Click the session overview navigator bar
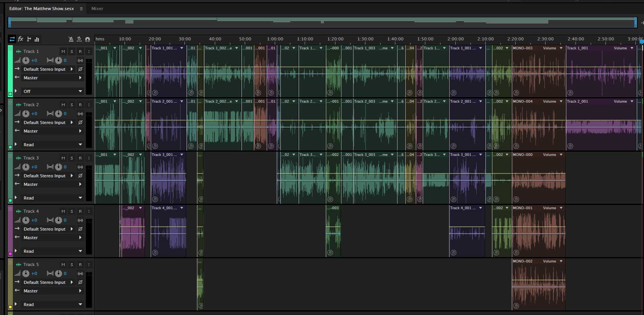 coord(322,22)
